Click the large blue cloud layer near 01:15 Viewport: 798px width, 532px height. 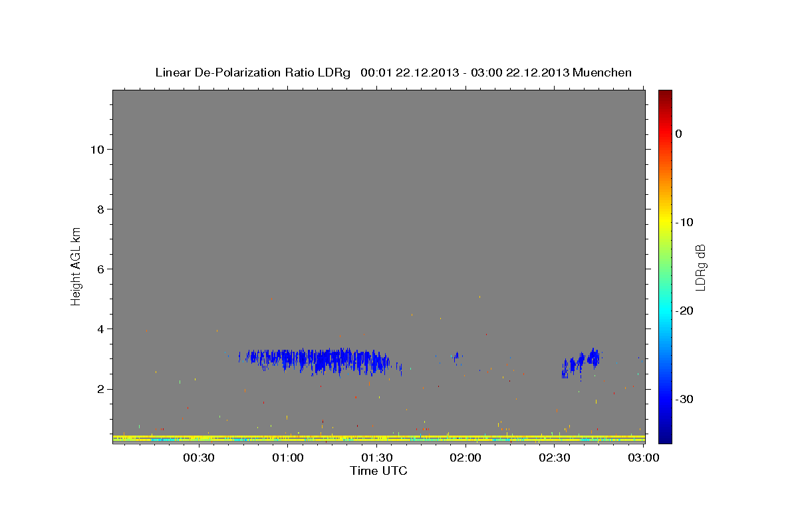319,360
